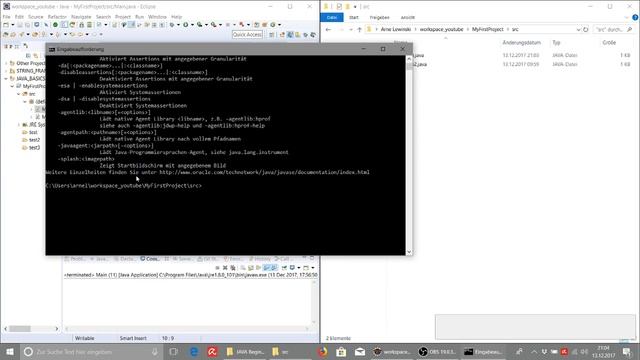Open the Start ribbon tab in File Explorer

click(354, 17)
